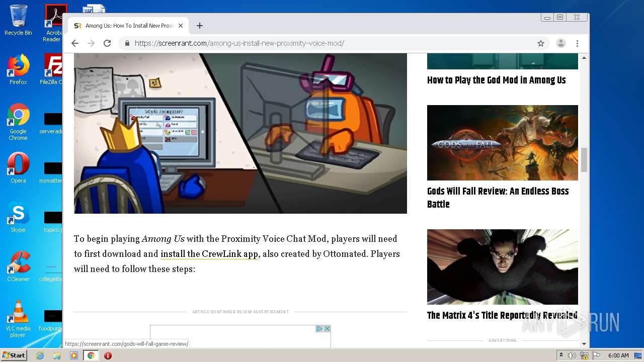The width and height of the screenshot is (644, 362).
Task: Click the Gods Will Fall thumbnail image
Action: pyautogui.click(x=503, y=143)
